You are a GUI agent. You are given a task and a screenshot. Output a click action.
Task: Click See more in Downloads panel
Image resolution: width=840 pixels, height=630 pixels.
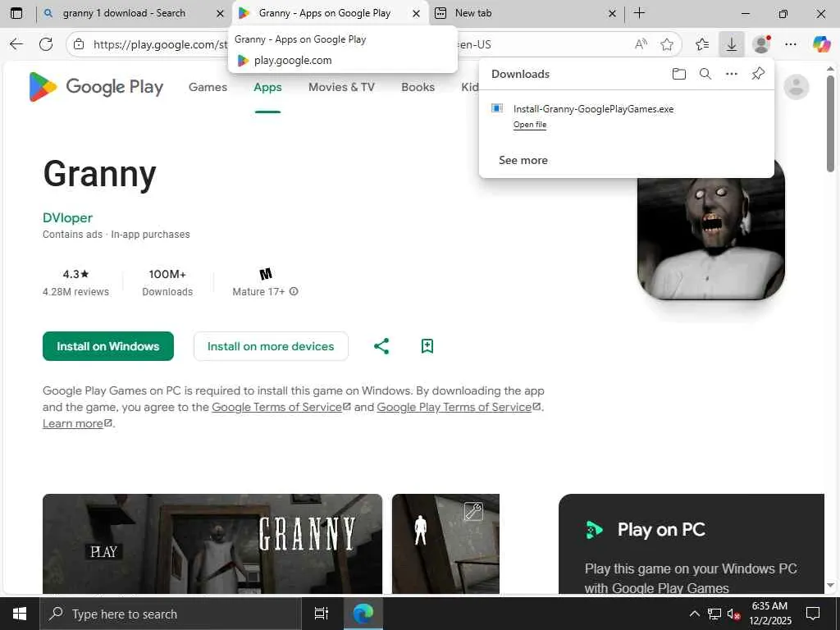pyautogui.click(x=523, y=160)
